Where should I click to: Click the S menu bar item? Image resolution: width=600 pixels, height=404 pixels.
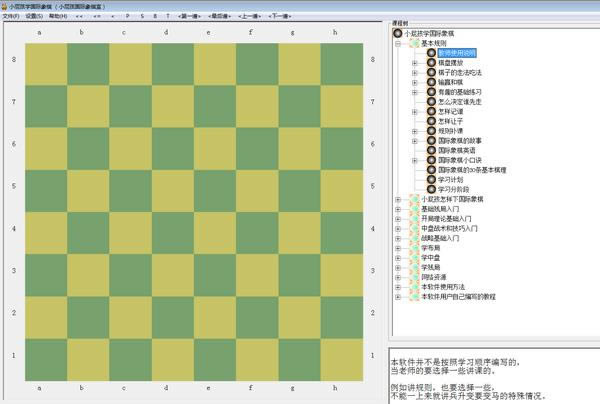click(x=142, y=16)
